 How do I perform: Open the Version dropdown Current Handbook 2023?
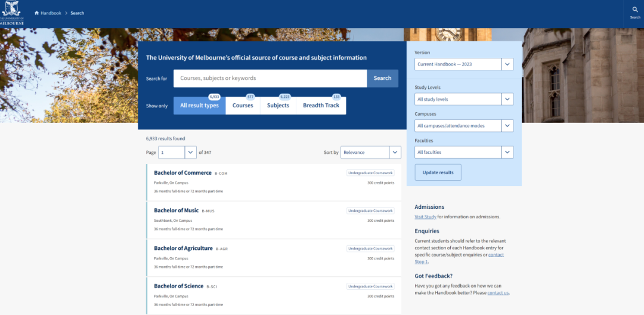coord(464,64)
